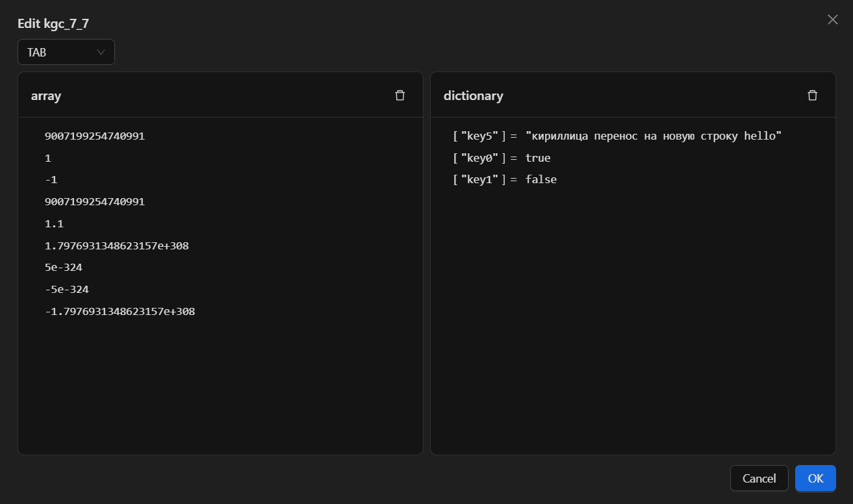Select the array value 1.1
This screenshot has height=504, width=853.
tap(54, 223)
